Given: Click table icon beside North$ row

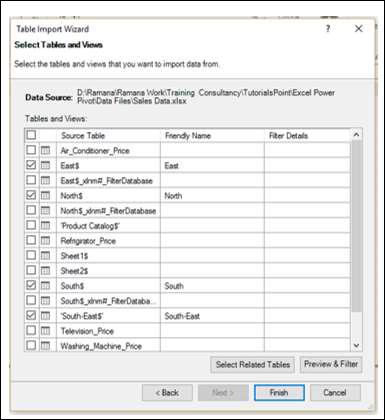Looking at the screenshot, I should coord(45,196).
